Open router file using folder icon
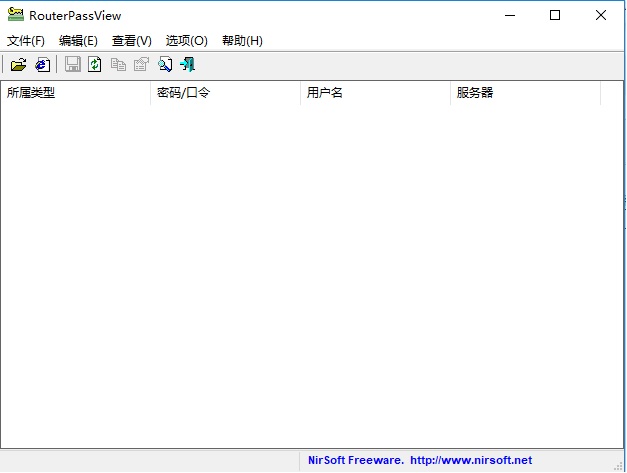 18,64
